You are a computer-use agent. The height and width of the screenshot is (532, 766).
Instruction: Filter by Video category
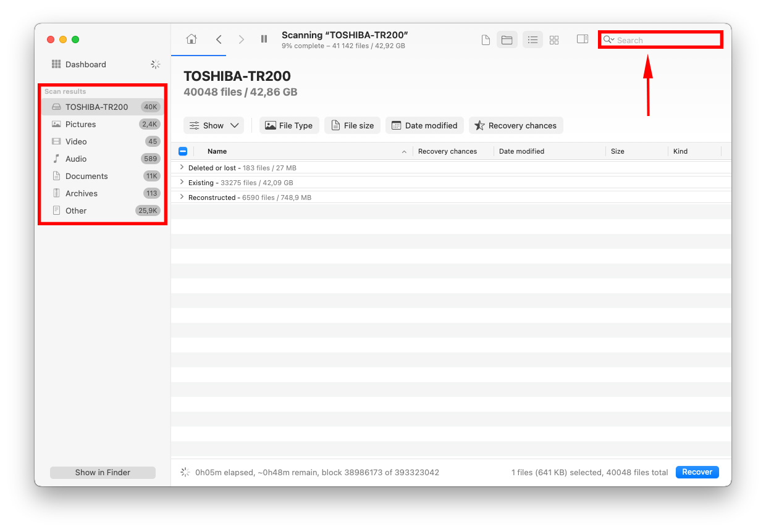click(x=103, y=141)
